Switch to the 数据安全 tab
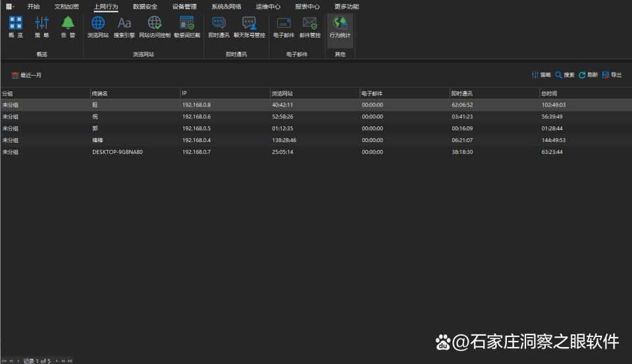Image resolution: width=632 pixels, height=364 pixels. 145,7
